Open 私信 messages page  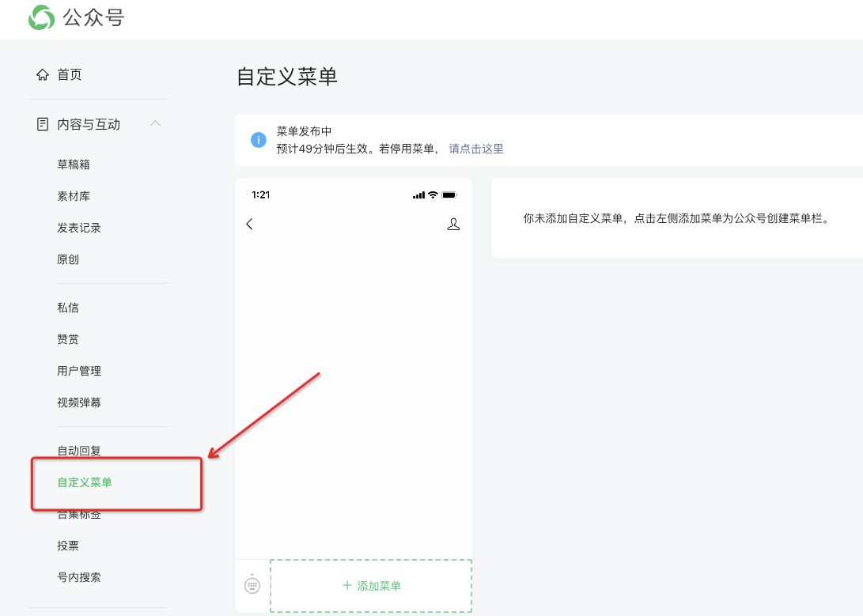(x=68, y=308)
